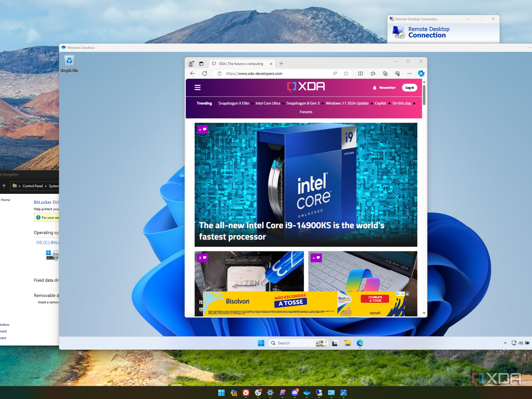Open Settings gear on host taskbar
This screenshot has height=399, width=532.
(270, 393)
